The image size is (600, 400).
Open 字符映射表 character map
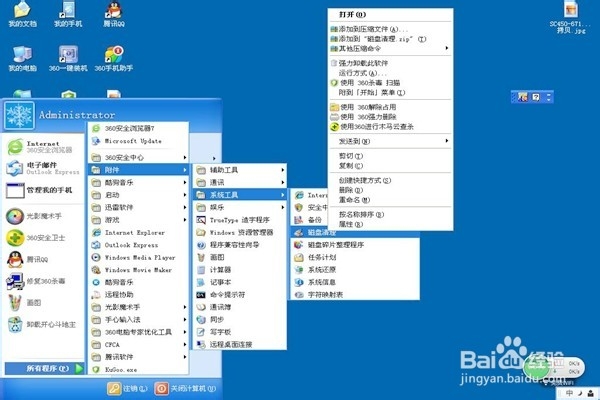(355, 295)
